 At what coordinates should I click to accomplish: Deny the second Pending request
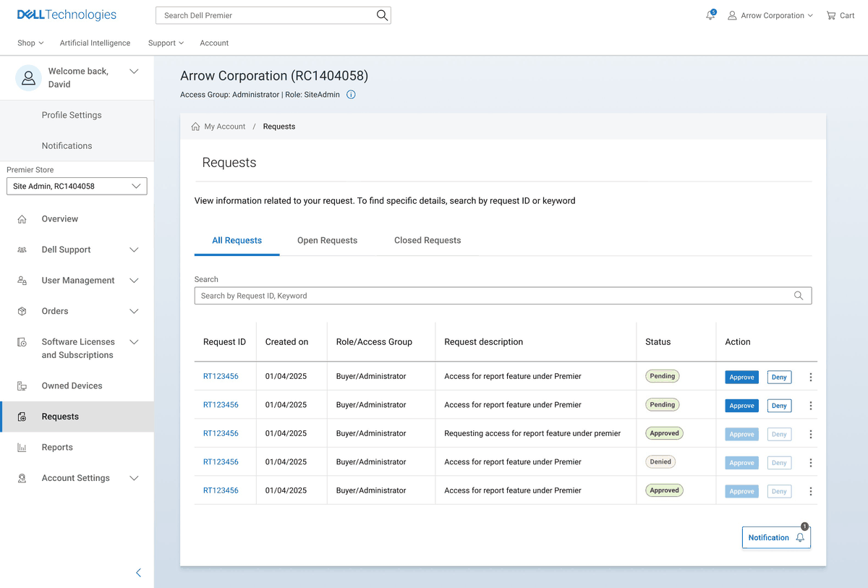pyautogui.click(x=779, y=406)
